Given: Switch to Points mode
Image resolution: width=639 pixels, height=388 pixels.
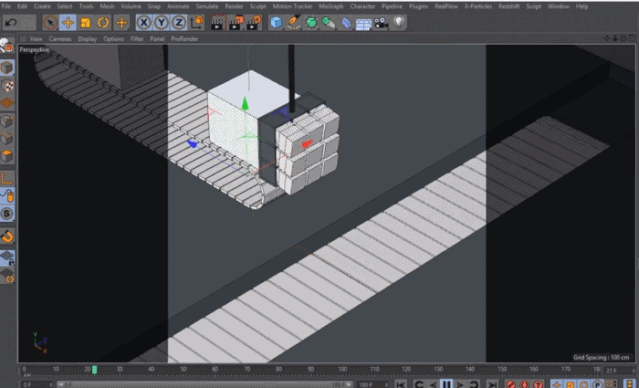Looking at the screenshot, I should 7,121.
